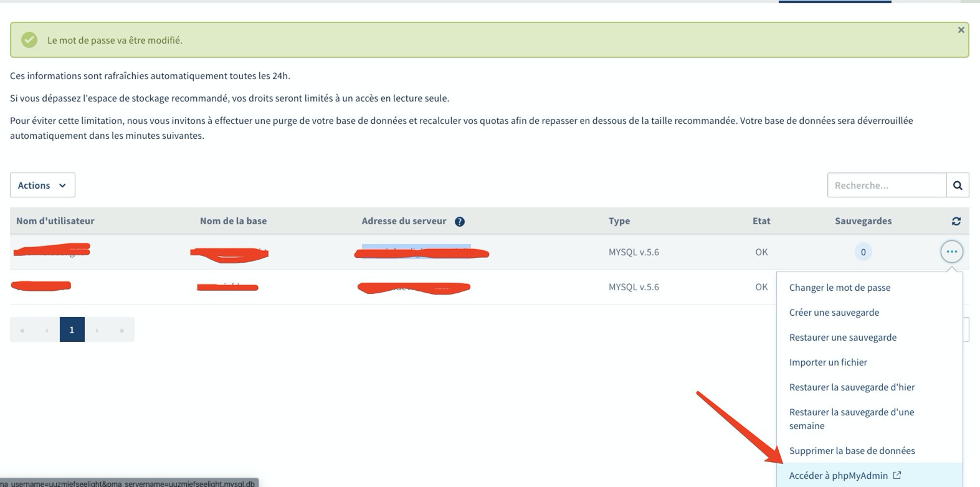Select "Restaurer la sauvegarde d'une semaine"
This screenshot has width=980, height=487.
[x=851, y=418]
